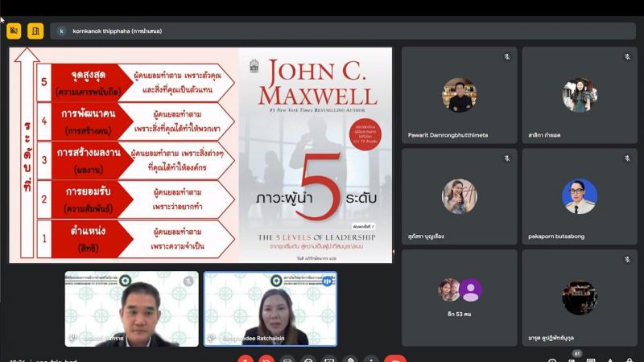Click the muted mic icon on มารุต's tile

point(627,260)
